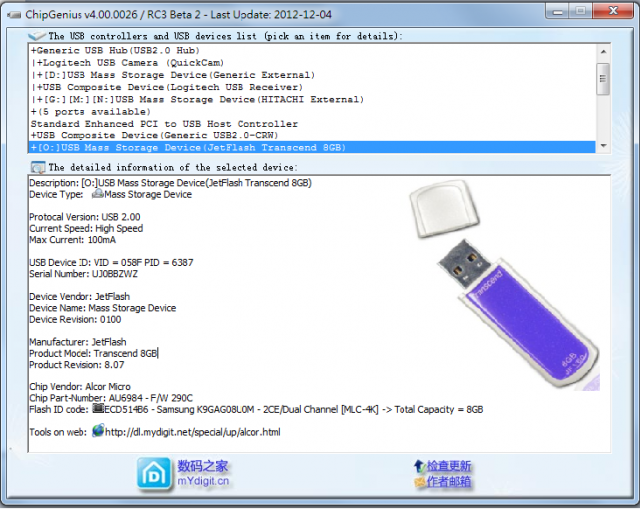Click the device list scroll down arrow
This screenshot has height=509, width=640.
pos(603,146)
